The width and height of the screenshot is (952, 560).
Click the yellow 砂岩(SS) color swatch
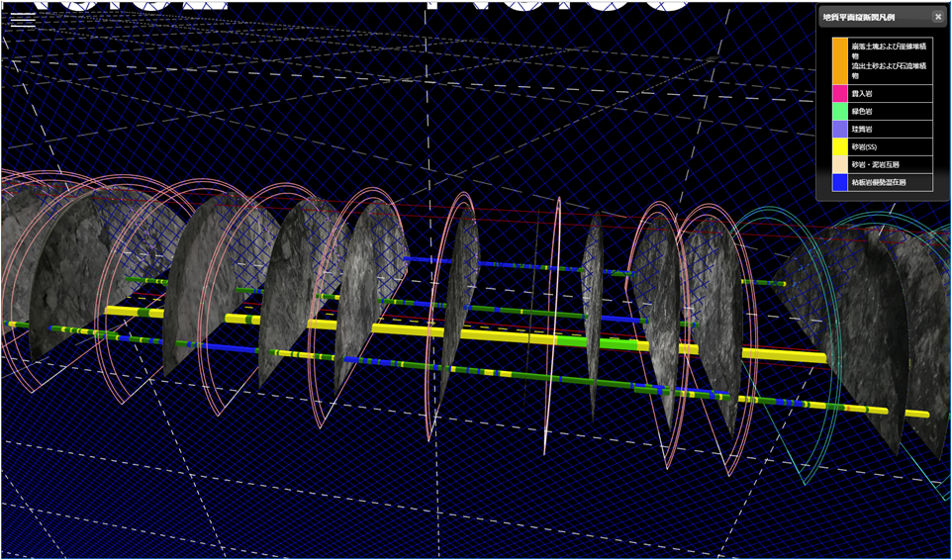(x=839, y=146)
